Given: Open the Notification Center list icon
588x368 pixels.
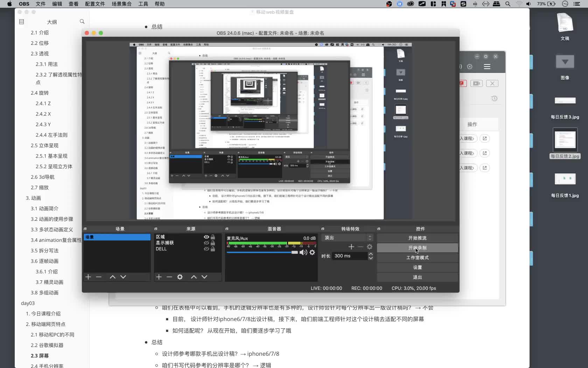Looking at the screenshot, I should click(577, 4).
